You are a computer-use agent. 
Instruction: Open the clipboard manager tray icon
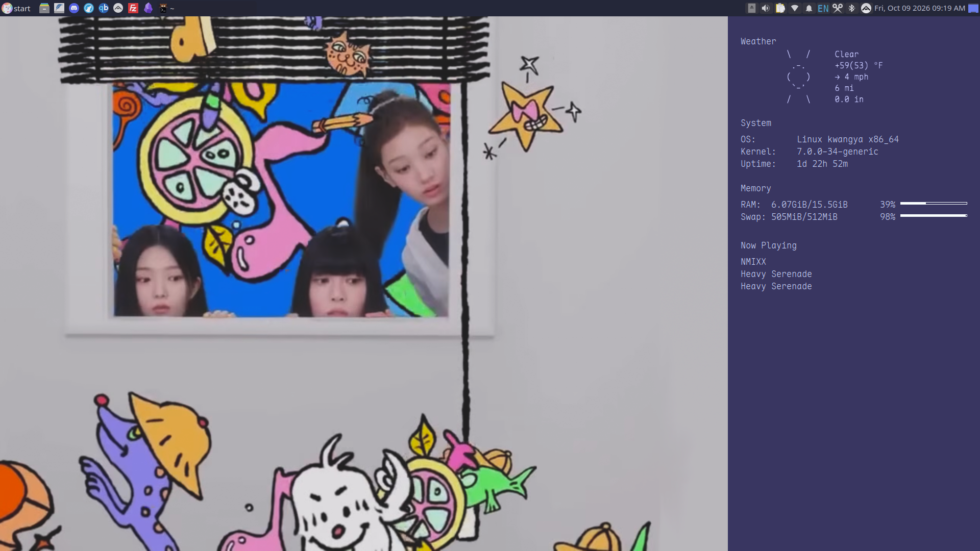click(x=780, y=8)
